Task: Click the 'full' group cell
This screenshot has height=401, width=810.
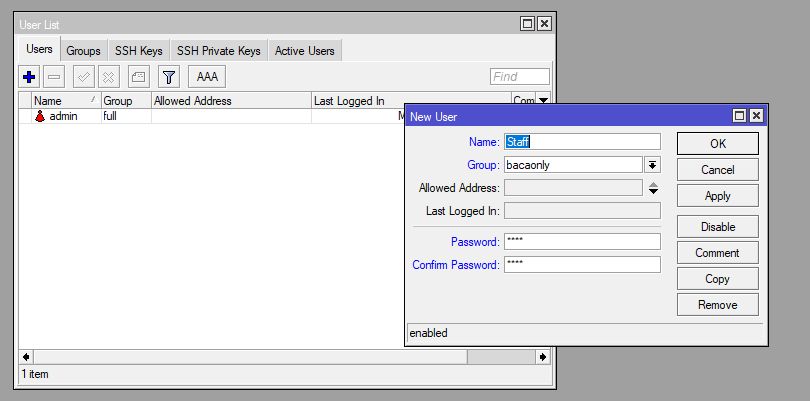Action: 126,116
